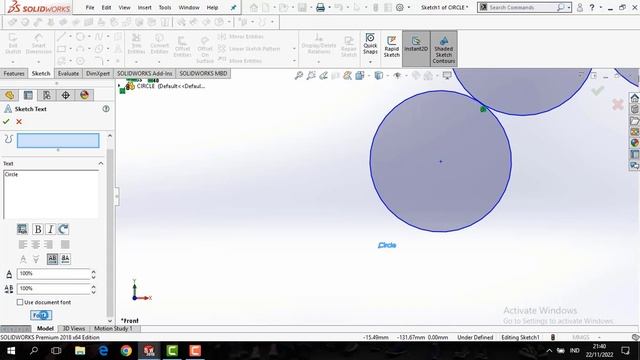This screenshot has width=640, height=360.
Task: Open the File menu
Action: 90,7
